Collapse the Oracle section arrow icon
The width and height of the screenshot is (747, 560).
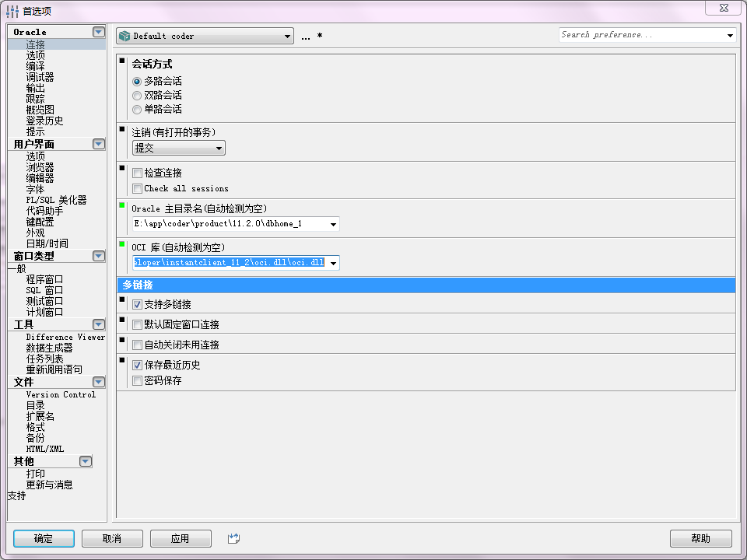click(99, 32)
